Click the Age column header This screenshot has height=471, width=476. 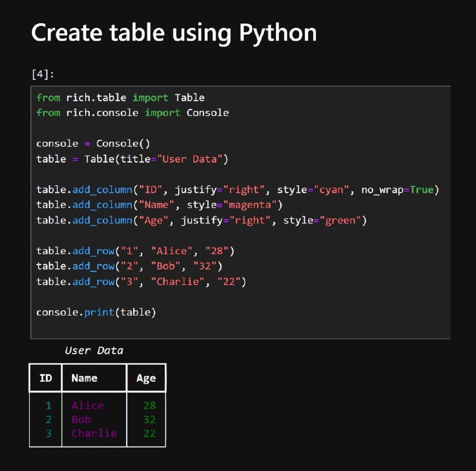(146, 379)
